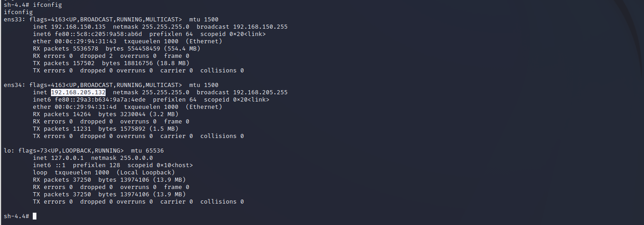Click the (Local Loopback) text

point(146,173)
